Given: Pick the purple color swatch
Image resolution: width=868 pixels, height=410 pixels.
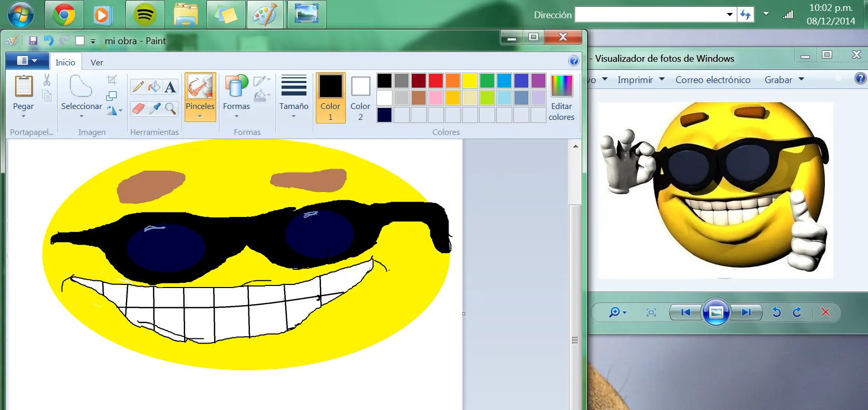Looking at the screenshot, I should pos(538,80).
